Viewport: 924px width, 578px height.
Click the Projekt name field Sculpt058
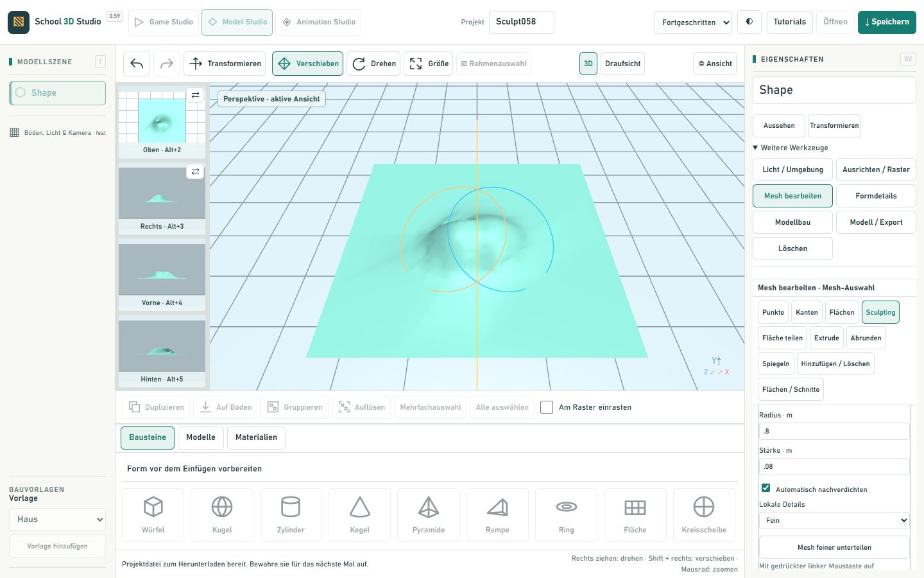(521, 22)
